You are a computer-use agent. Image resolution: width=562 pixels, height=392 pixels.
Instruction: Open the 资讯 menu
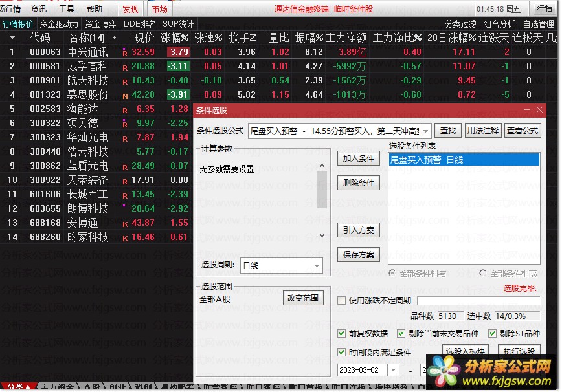pos(39,8)
